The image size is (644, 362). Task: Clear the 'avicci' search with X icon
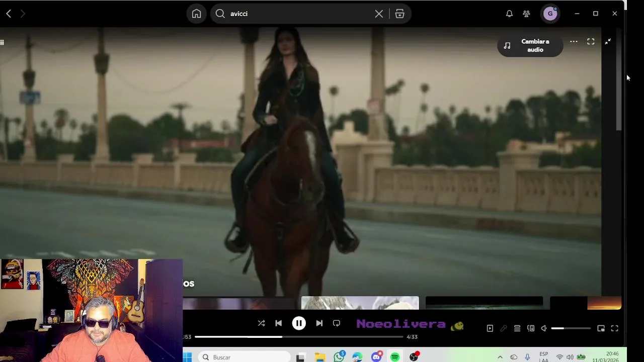[379, 14]
